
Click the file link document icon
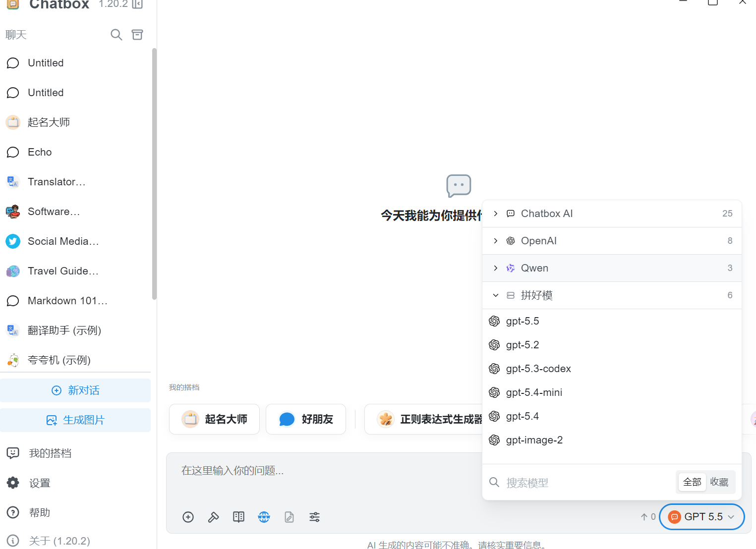coord(290,517)
